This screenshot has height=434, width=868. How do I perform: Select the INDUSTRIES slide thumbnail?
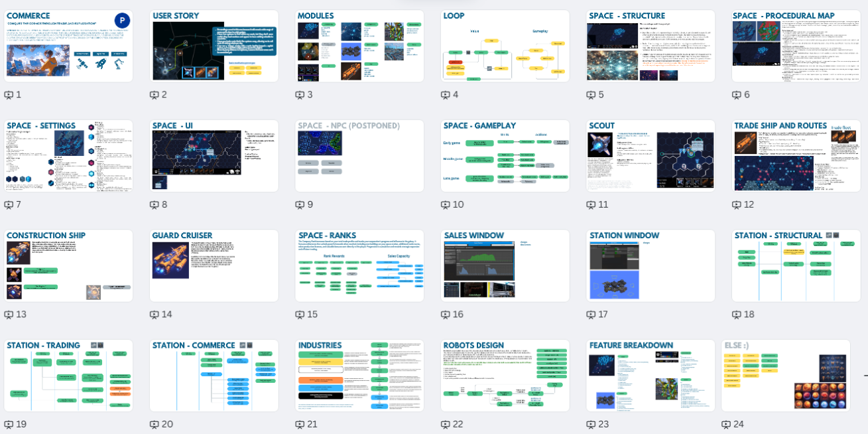(x=359, y=376)
